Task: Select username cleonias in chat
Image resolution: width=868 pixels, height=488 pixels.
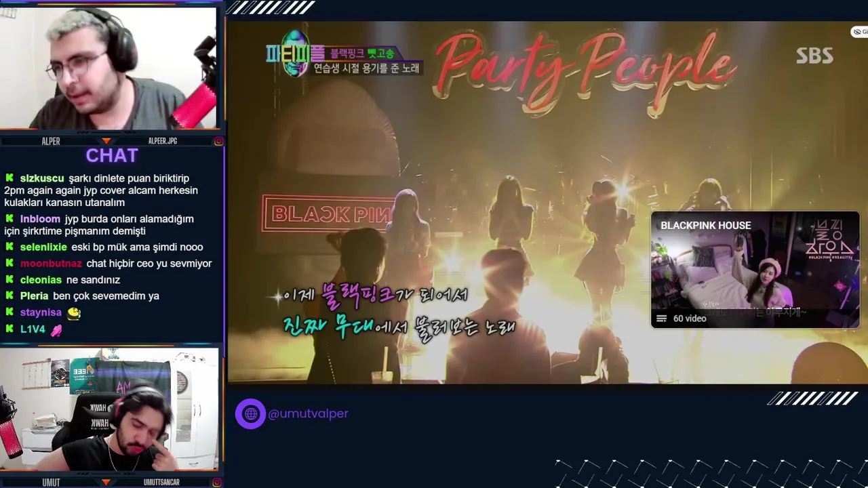Action: pyautogui.click(x=41, y=280)
